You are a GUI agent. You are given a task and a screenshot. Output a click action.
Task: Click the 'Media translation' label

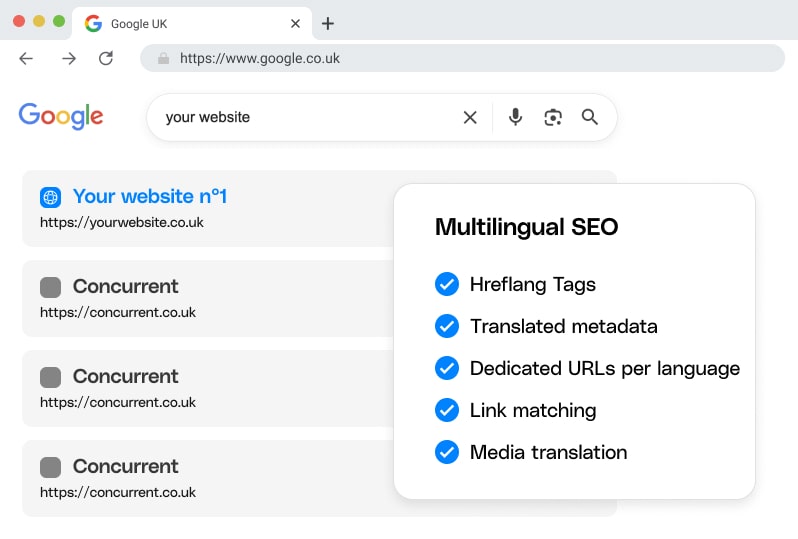[x=548, y=452]
